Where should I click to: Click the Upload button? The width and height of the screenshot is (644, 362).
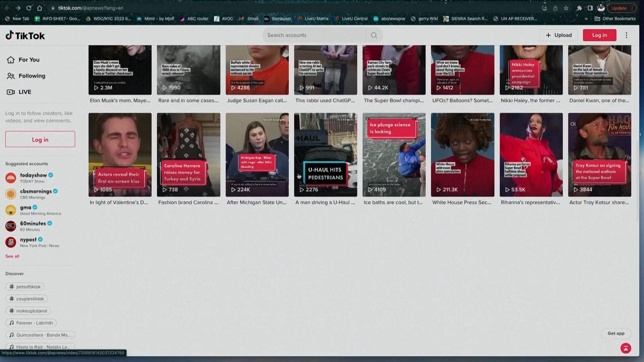coord(558,35)
